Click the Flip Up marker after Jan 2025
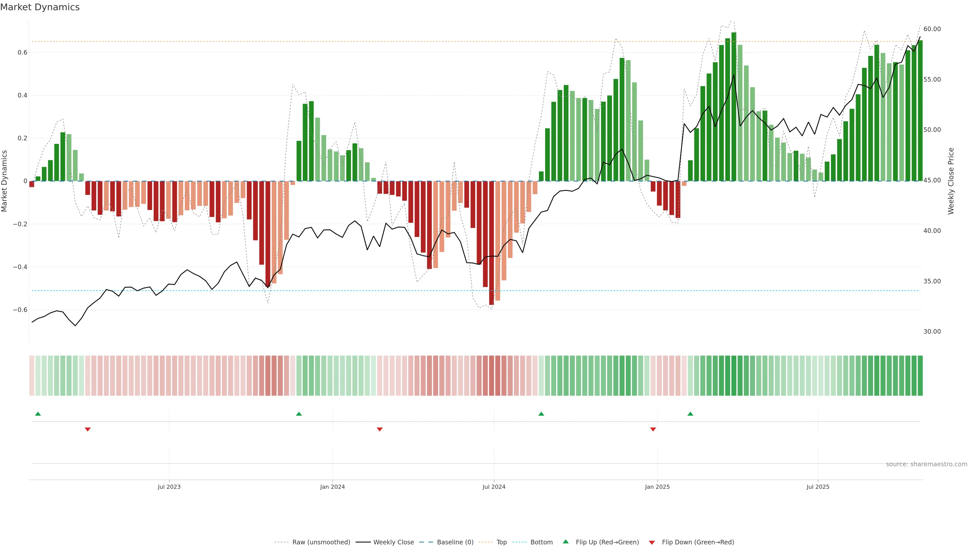 point(690,414)
